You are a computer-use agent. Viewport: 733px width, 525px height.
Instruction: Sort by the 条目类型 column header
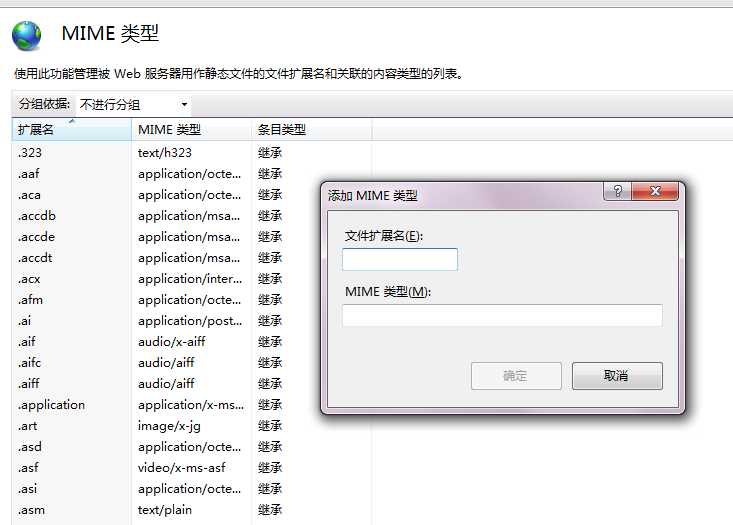coord(312,129)
